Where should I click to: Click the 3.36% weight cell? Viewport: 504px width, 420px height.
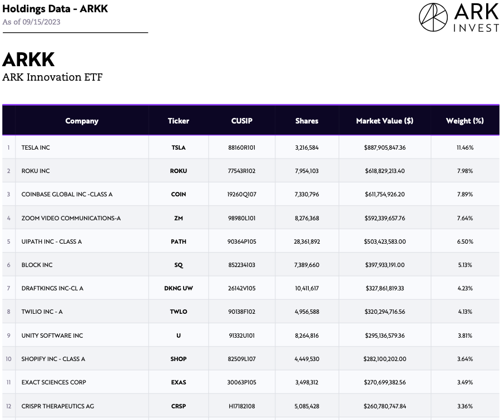click(x=465, y=406)
